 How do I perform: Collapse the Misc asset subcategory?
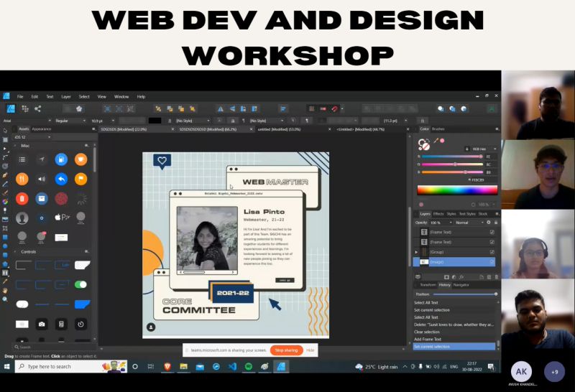pos(15,146)
